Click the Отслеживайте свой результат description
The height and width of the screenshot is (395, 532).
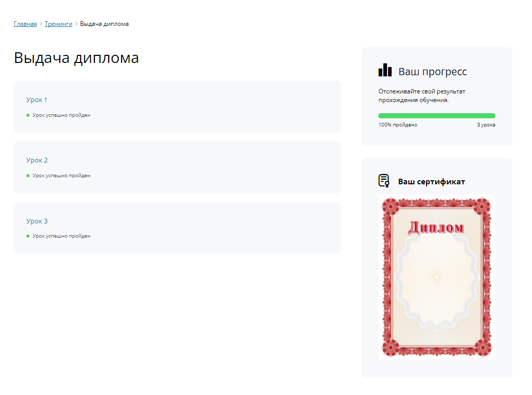422,96
